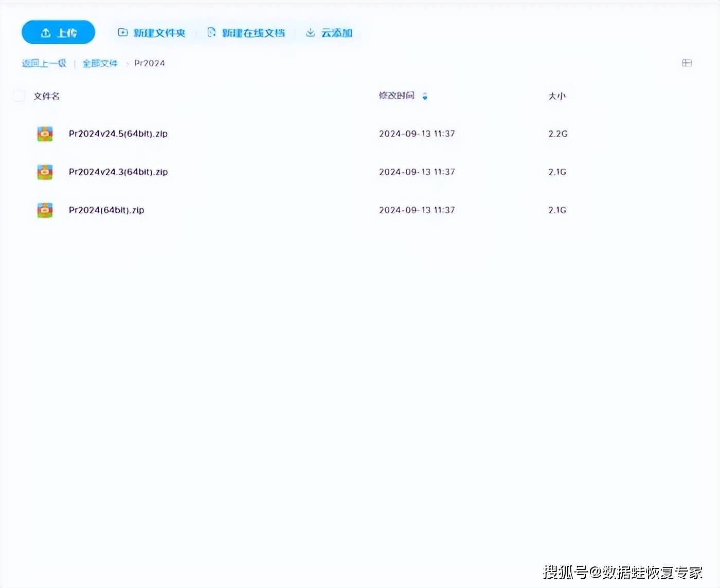Select modified time of Pr2024v24.5(64bit).zip row
Screen dimensions: 720x588
(417, 134)
